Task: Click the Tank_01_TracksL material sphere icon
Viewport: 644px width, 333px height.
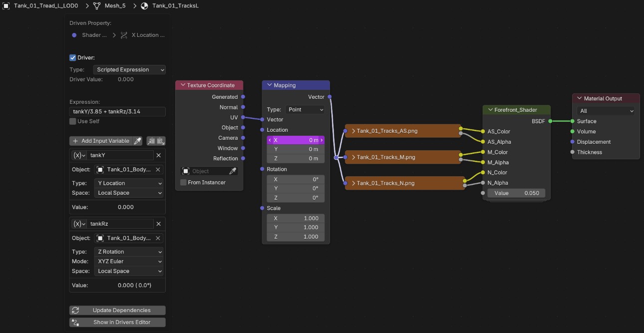Action: 144,5
